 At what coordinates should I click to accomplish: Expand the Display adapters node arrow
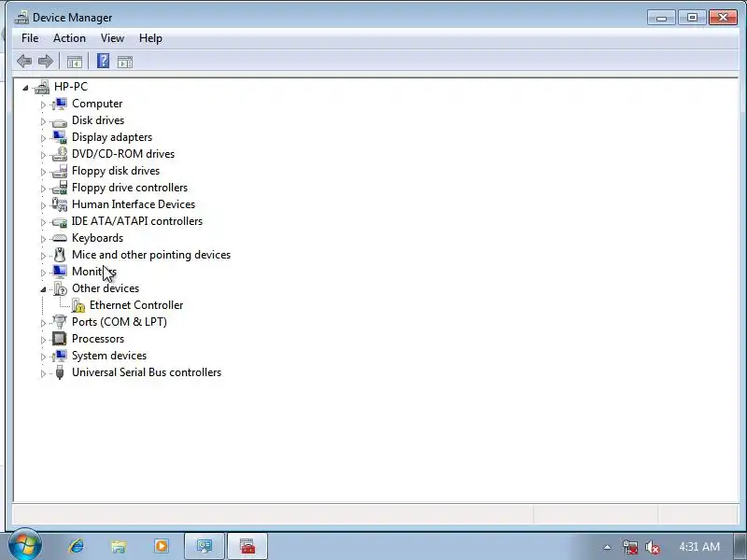point(43,138)
